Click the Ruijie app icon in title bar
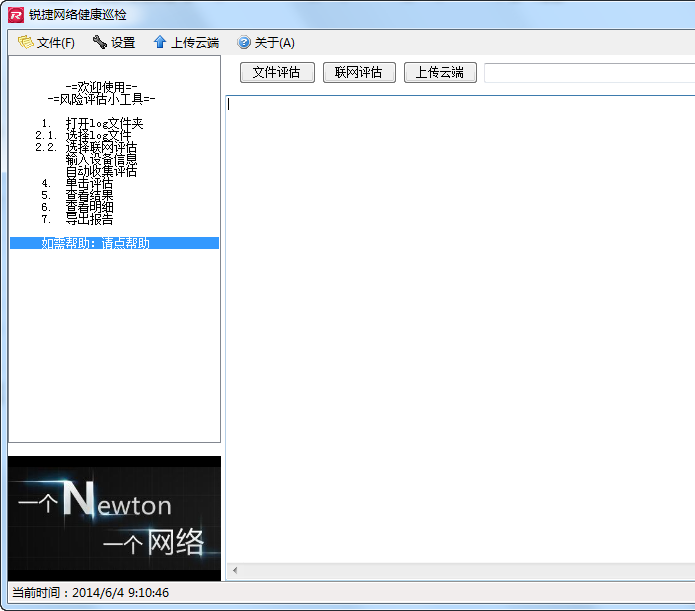695x611 pixels. pyautogui.click(x=15, y=15)
